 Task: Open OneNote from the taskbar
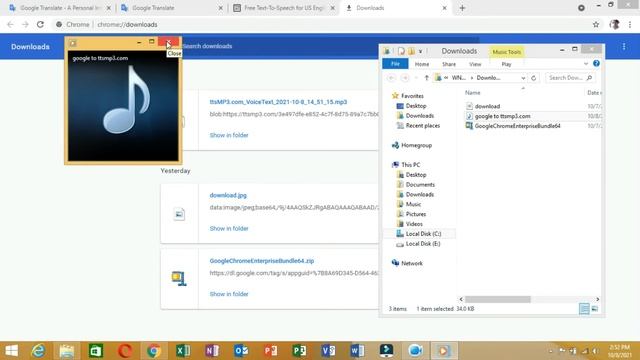coord(212,351)
